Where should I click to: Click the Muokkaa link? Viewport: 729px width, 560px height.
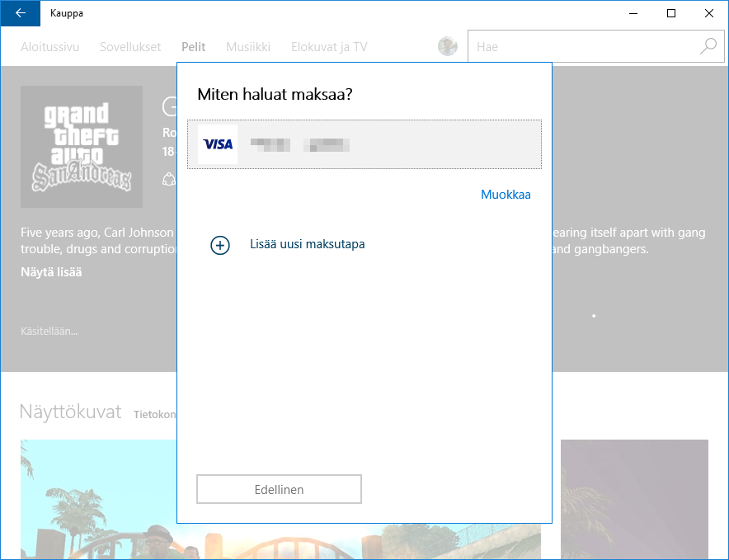tap(506, 195)
